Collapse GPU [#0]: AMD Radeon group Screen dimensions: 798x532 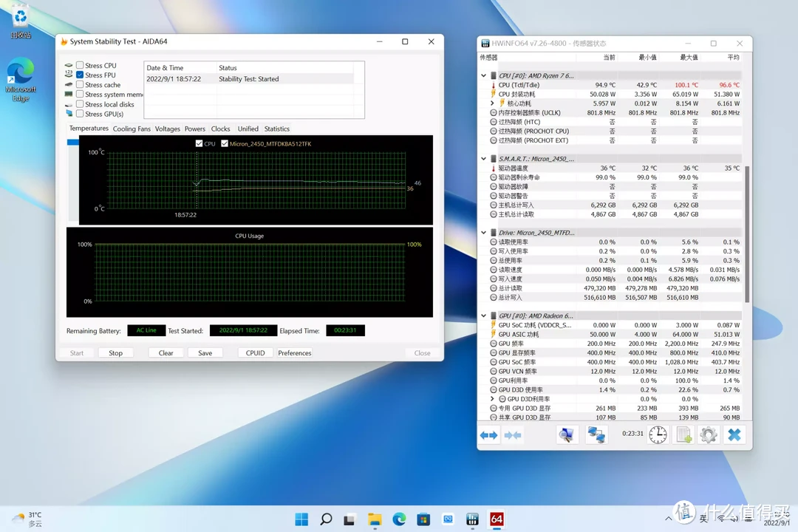[483, 316]
